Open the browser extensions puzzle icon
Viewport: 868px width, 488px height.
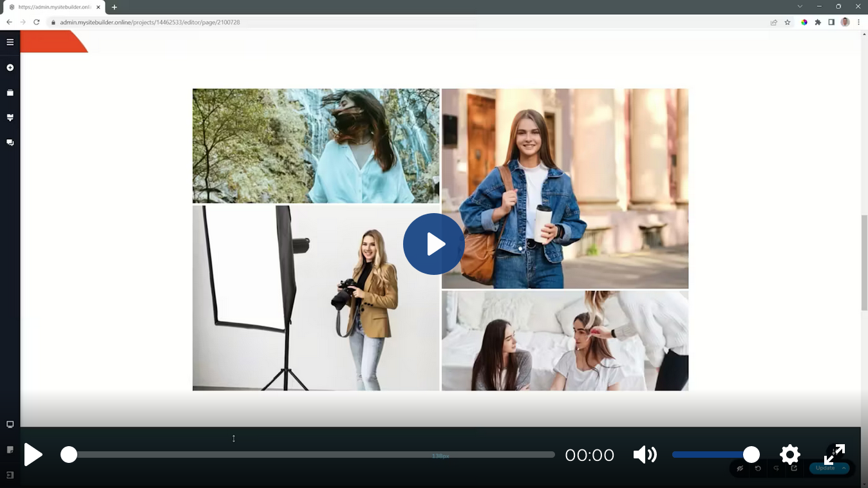(818, 22)
